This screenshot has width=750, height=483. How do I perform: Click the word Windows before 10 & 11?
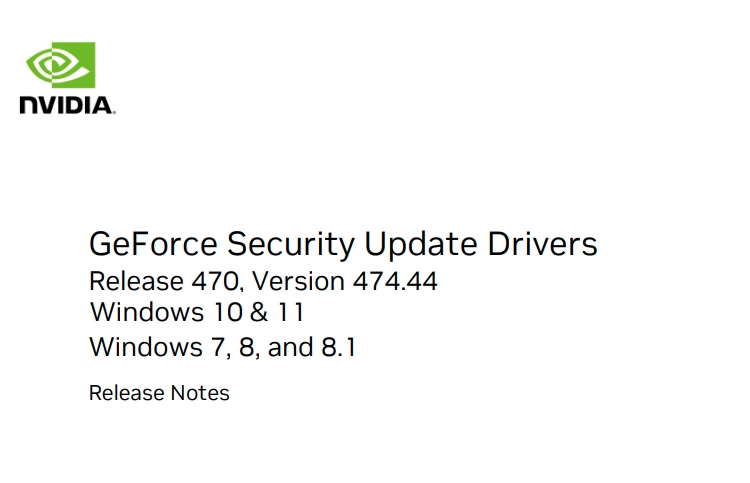[147, 312]
